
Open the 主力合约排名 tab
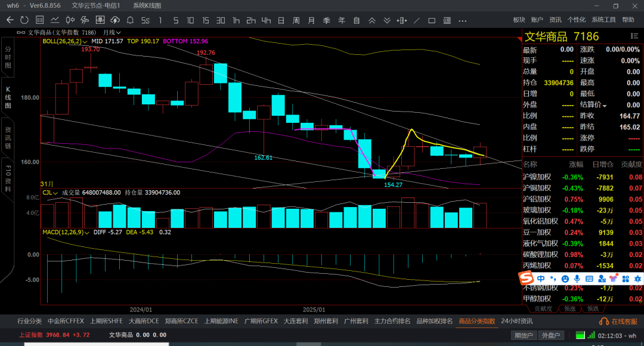(x=392, y=321)
